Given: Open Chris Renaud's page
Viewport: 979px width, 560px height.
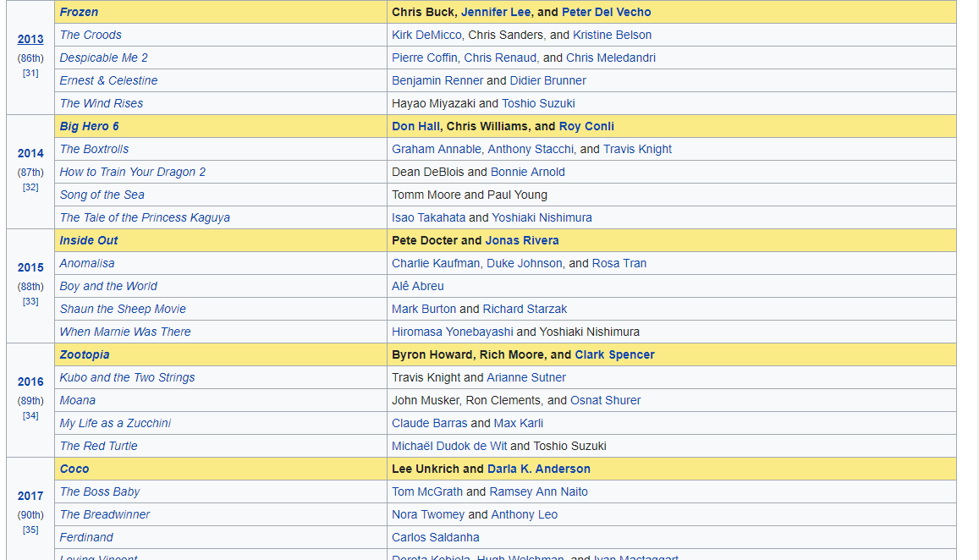Looking at the screenshot, I should click(500, 58).
